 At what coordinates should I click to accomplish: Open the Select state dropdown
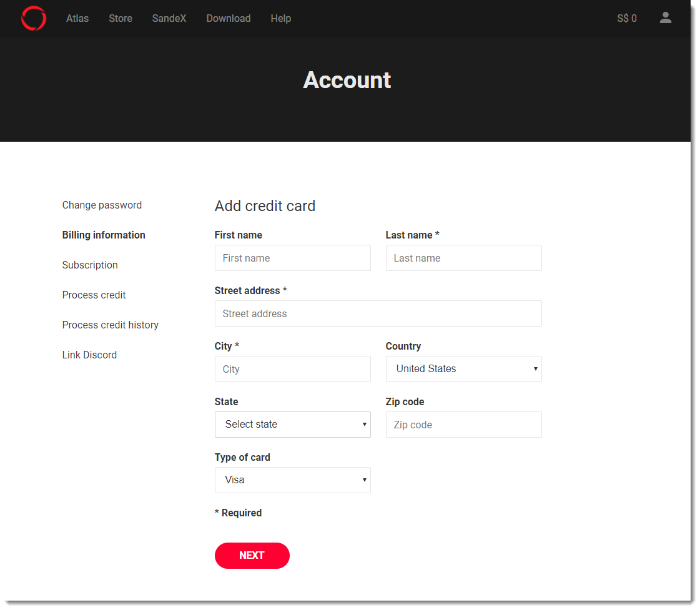coord(292,425)
